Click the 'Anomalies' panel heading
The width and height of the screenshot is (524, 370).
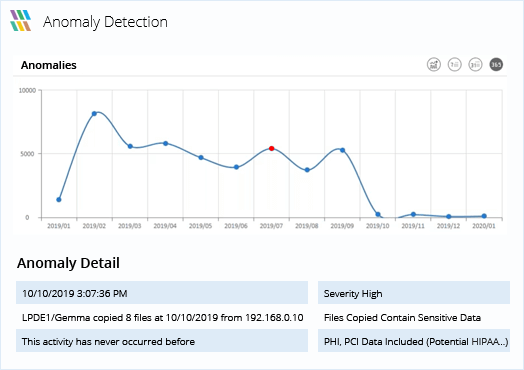(49, 65)
